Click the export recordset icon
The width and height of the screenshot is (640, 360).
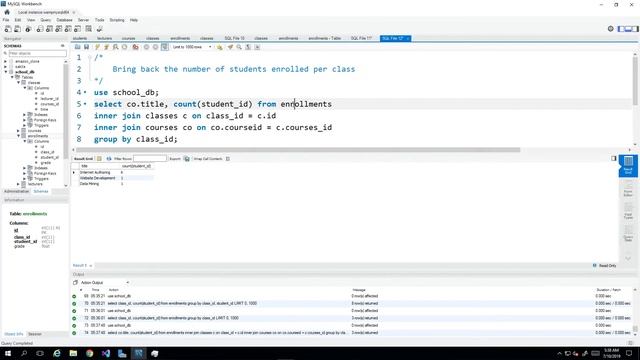click(187, 159)
